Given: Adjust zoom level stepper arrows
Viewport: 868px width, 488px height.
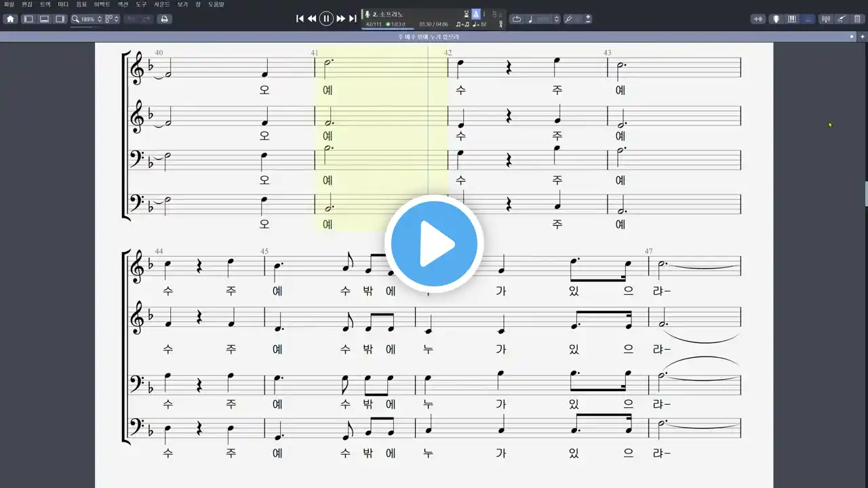Looking at the screenshot, I should 100,19.
